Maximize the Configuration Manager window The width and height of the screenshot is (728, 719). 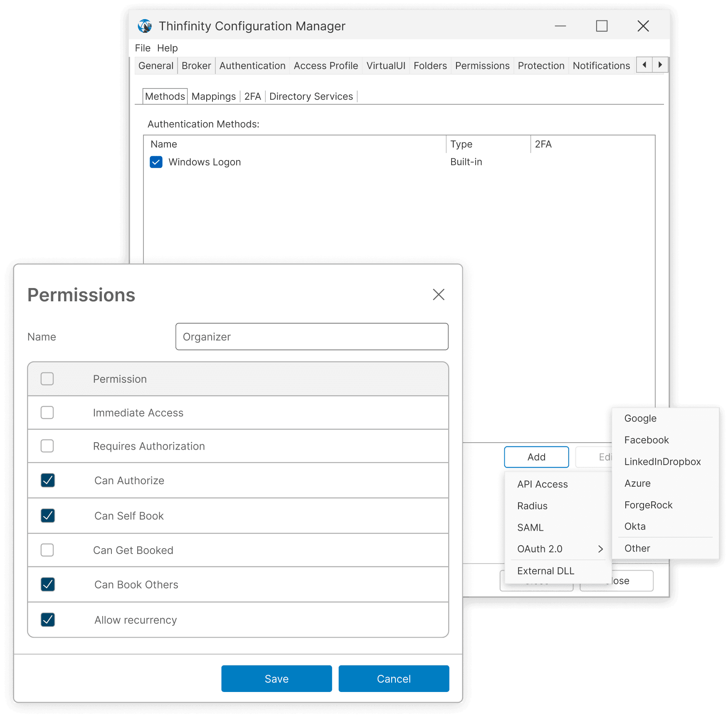(602, 26)
